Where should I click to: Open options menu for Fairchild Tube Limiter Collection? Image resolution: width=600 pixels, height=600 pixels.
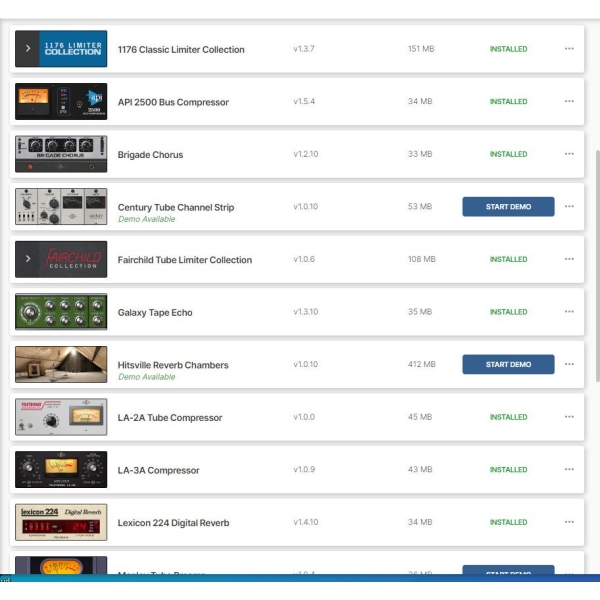(569, 259)
